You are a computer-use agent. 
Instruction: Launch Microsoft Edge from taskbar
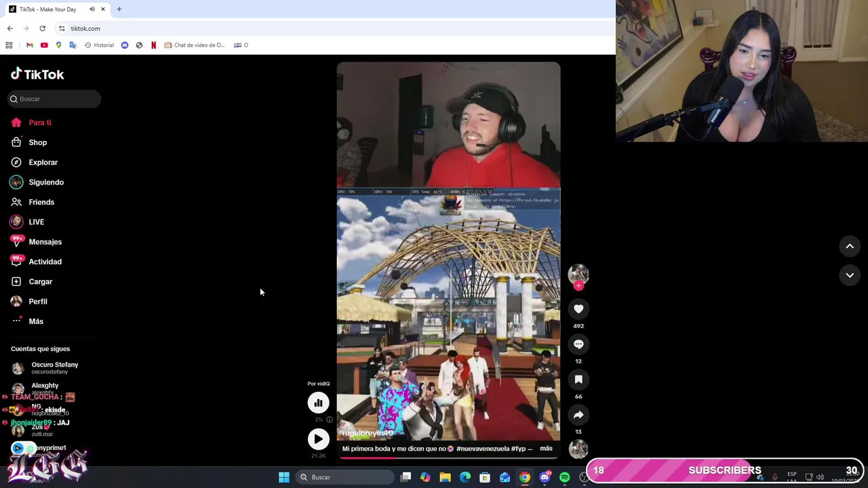[x=465, y=477]
